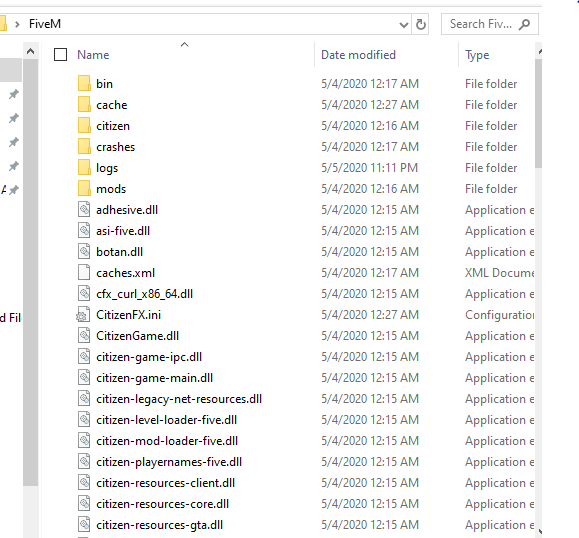579x538 pixels.
Task: Click the breadcrumb chevron before FiveM
Action: pos(17,24)
